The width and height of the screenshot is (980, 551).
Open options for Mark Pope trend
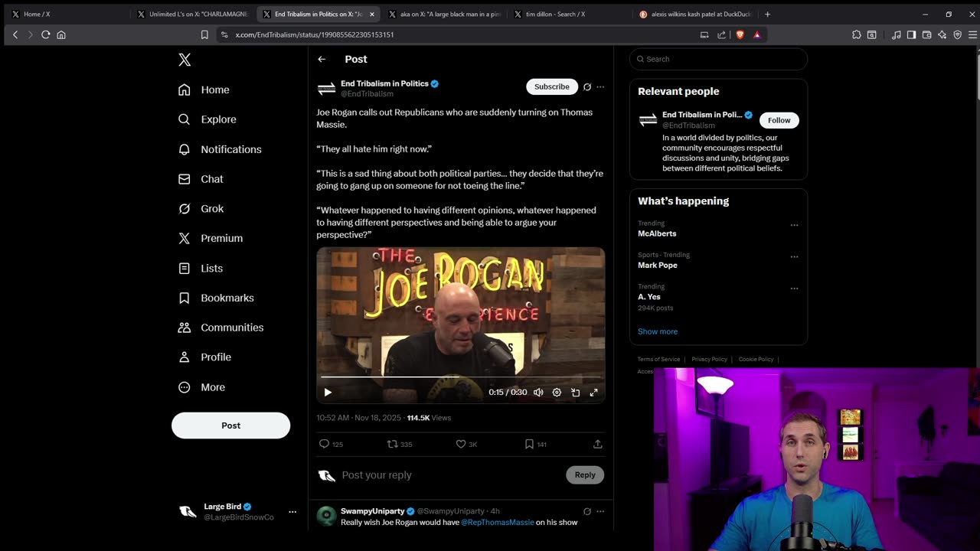(x=794, y=257)
